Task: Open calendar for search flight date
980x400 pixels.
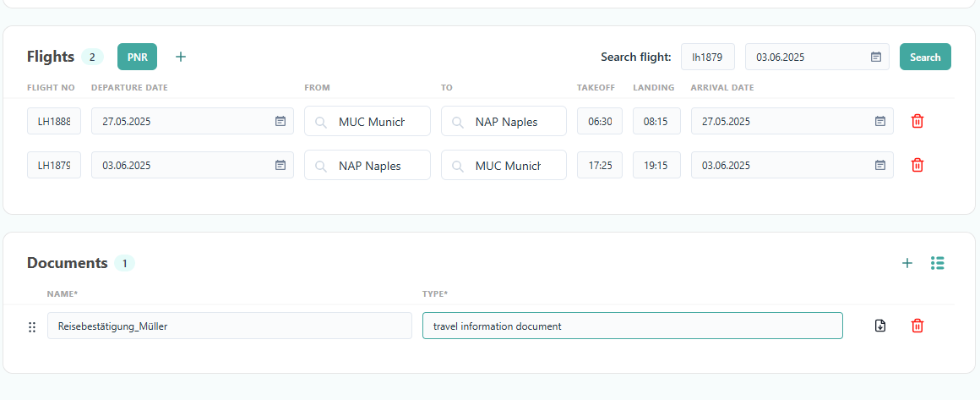Action: (x=876, y=57)
